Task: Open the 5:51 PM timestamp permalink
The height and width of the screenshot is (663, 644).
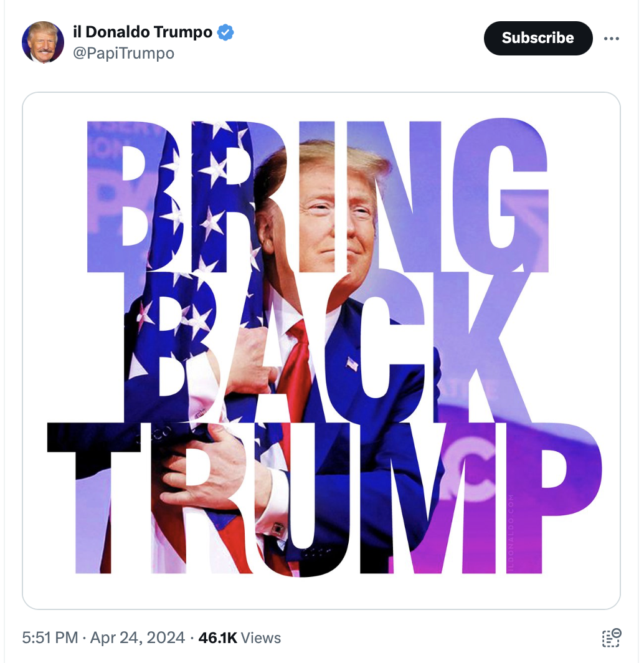Action: 50,637
